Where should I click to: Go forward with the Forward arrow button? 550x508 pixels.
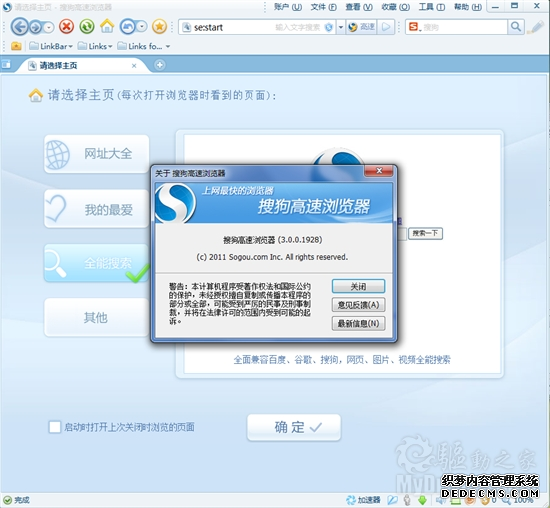pos(35,27)
